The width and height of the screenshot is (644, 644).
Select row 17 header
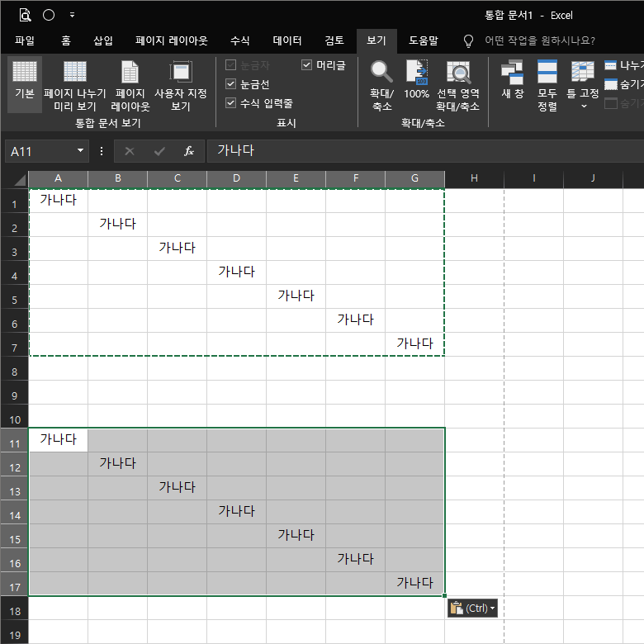[14, 584]
